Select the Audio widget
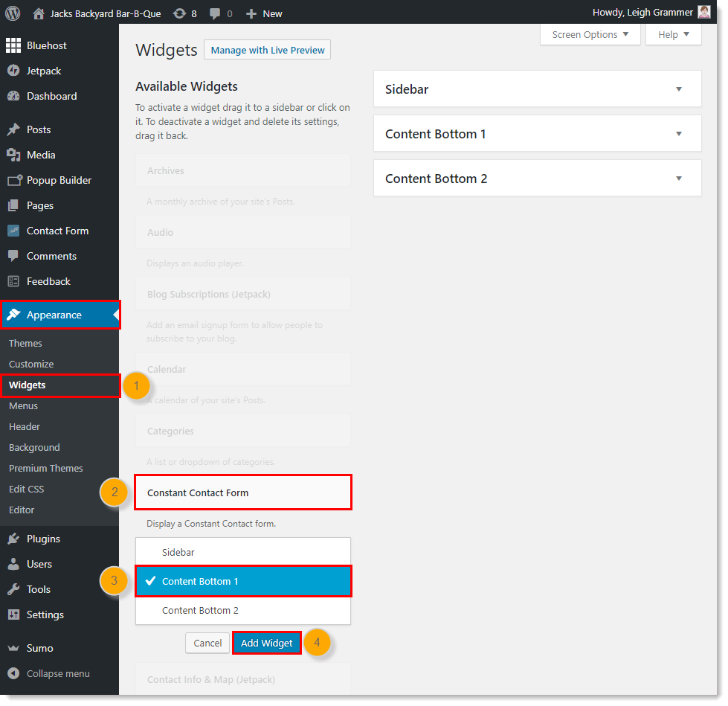728x706 pixels. click(243, 232)
